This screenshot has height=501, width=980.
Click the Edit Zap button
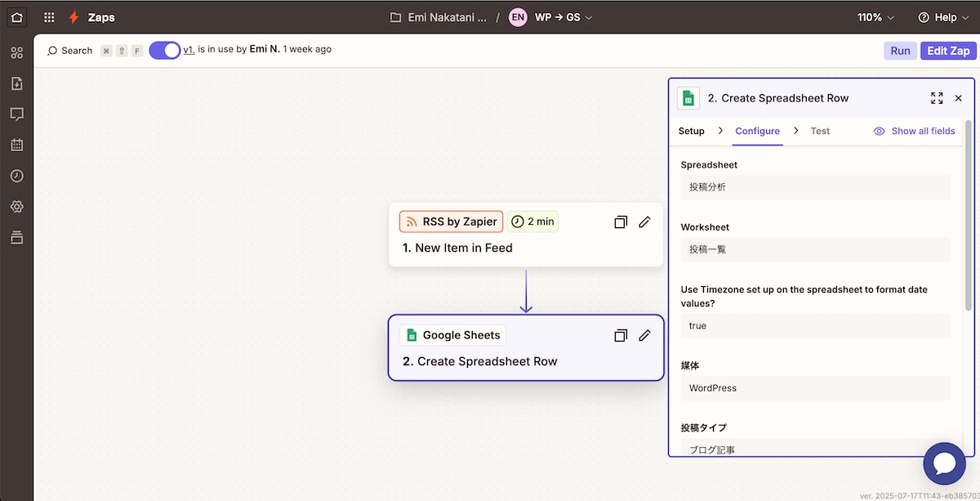pos(948,51)
